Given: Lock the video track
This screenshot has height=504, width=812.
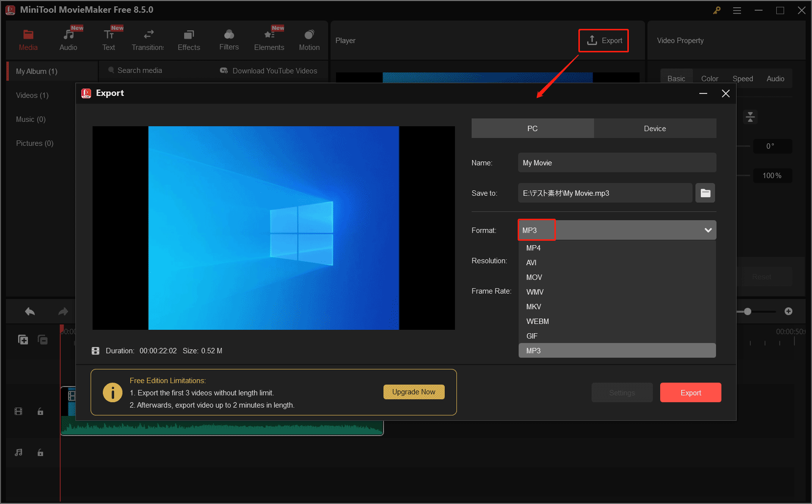Looking at the screenshot, I should coord(40,411).
